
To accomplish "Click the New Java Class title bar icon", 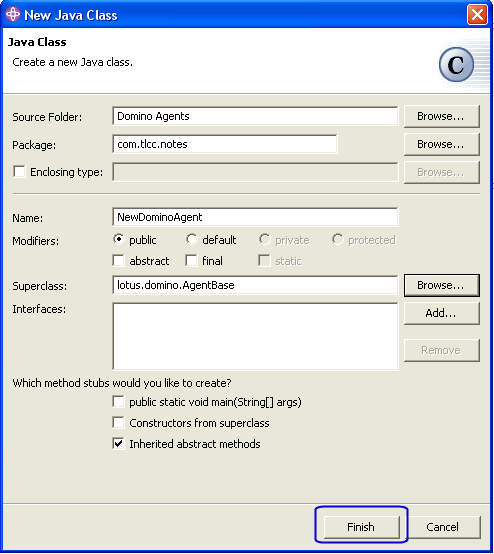I will pos(13,15).
